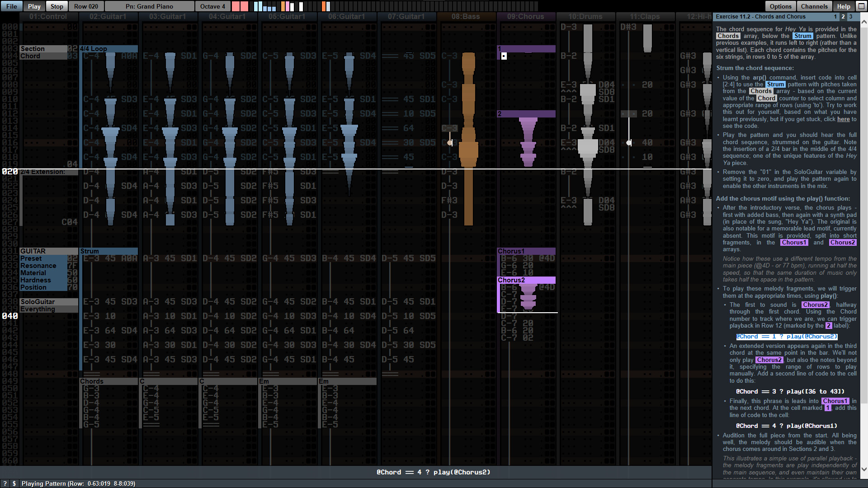Click the highlighted "@Chord == 1 ? play(@Chorus2)" code
Image resolution: width=868 pixels, height=488 pixels.
787,336
